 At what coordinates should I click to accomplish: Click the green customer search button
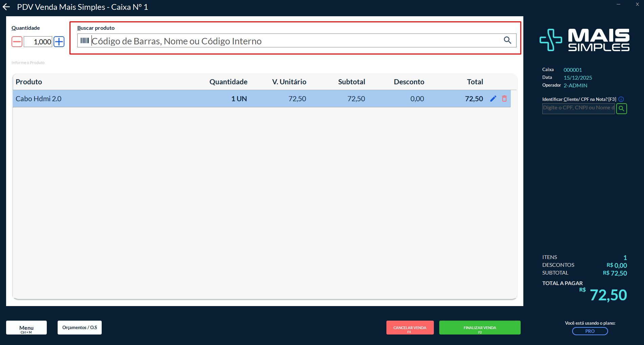coord(621,109)
